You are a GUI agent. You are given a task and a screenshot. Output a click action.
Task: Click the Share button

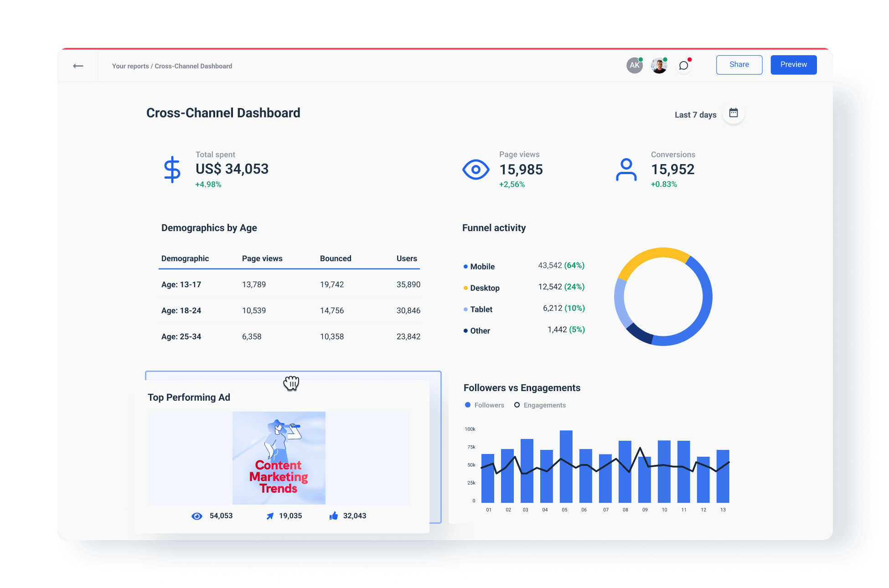tap(739, 64)
